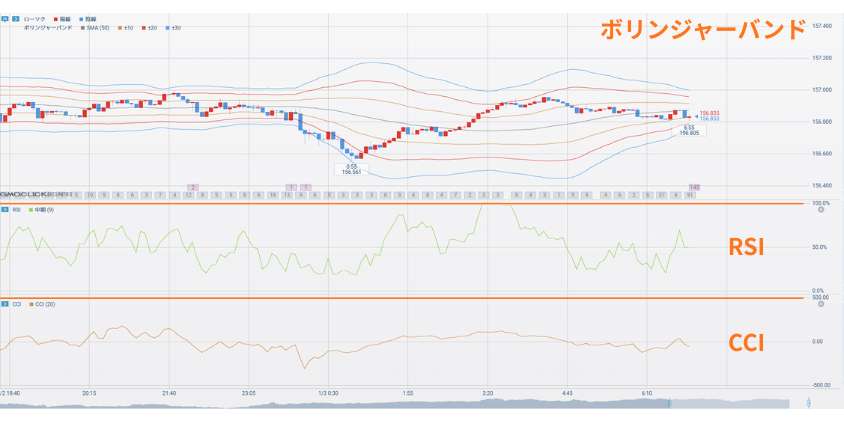This screenshot has width=844, height=422.
Task: Toggle the bullish candle legend marker
Action: 54,19
